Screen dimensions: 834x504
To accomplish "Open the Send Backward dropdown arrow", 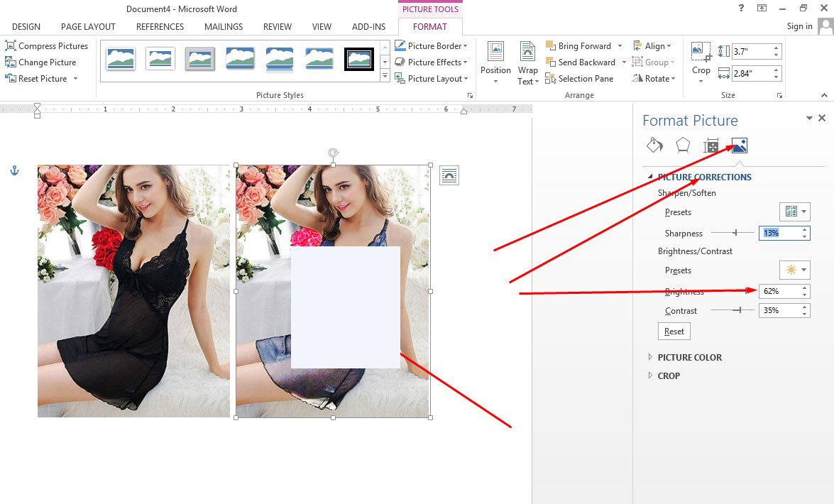I will (x=624, y=62).
